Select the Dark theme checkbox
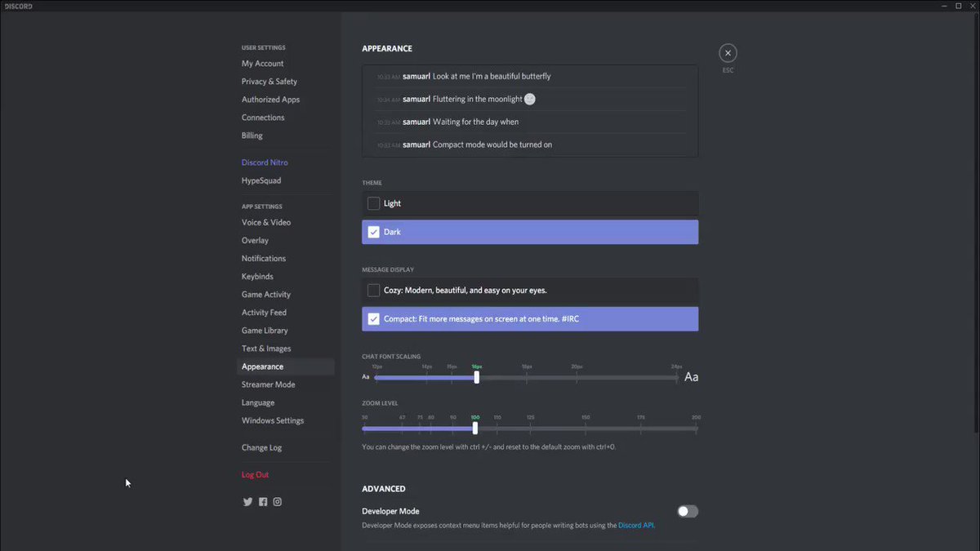 click(373, 232)
